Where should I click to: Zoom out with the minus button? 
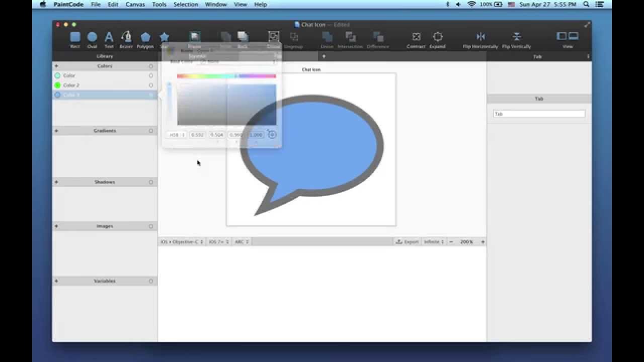[x=451, y=242]
